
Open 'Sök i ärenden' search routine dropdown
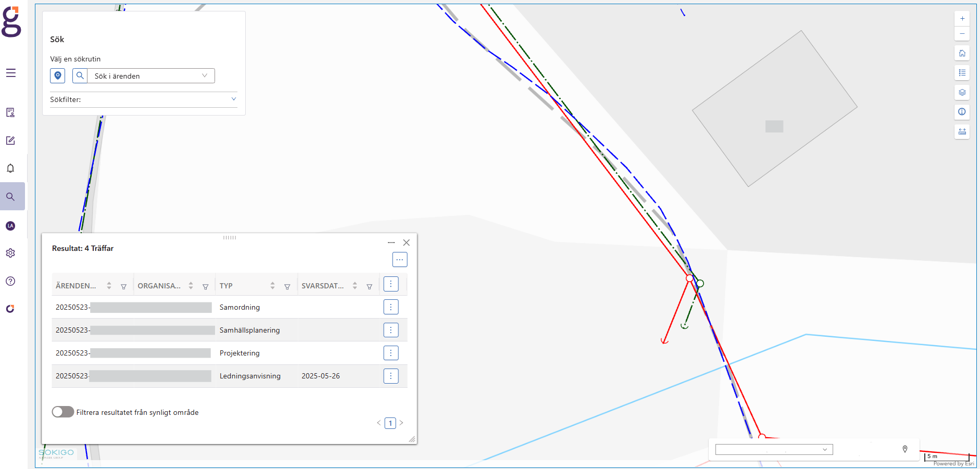(150, 76)
